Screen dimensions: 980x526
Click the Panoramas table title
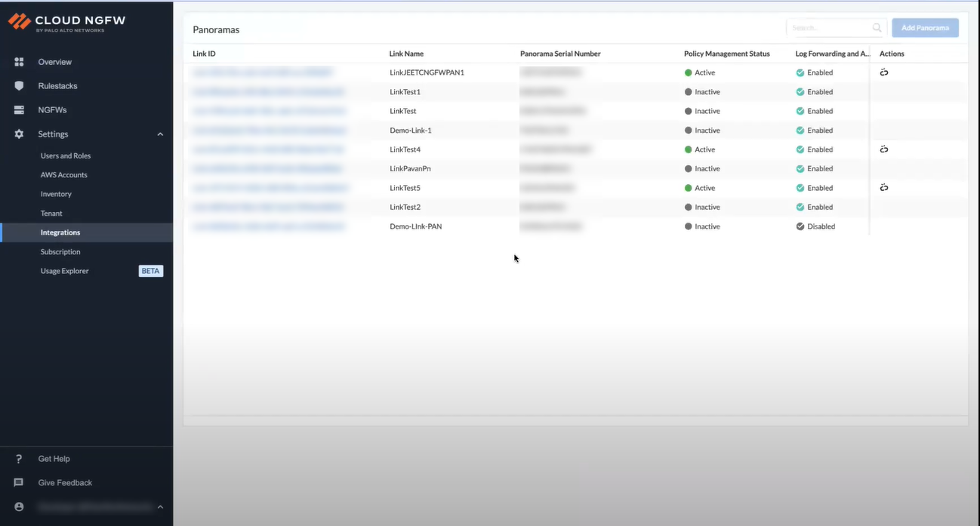point(216,30)
